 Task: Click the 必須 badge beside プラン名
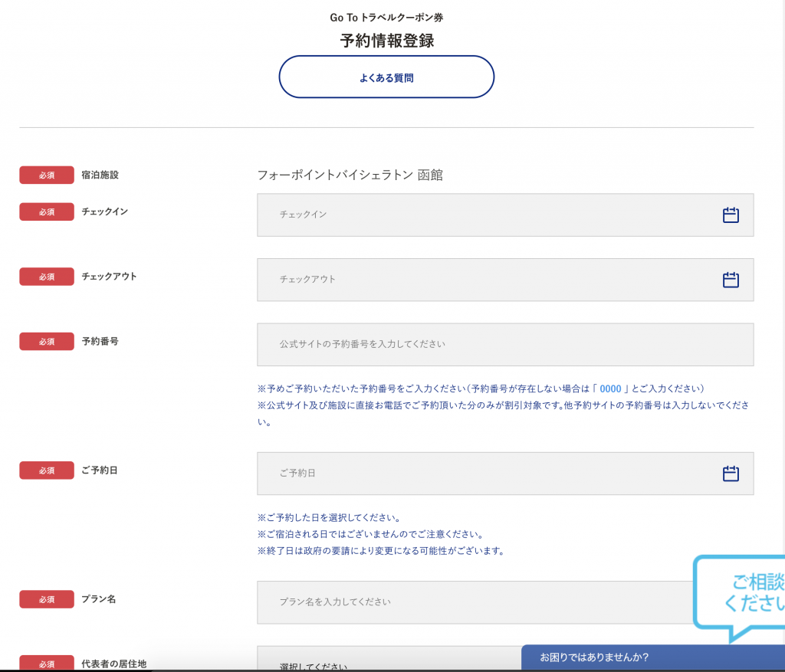(x=47, y=599)
